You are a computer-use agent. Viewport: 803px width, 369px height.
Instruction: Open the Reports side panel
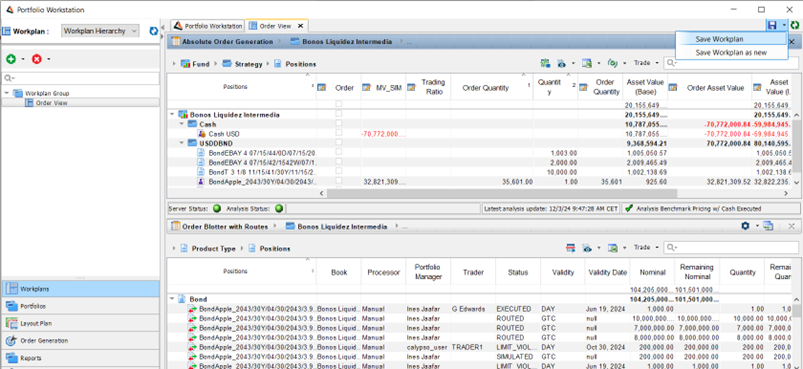80,358
